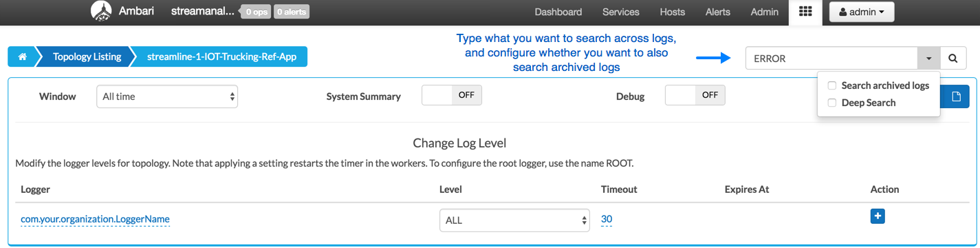Open the Window time range dropdown
Image resolution: width=980 pixels, height=248 pixels.
pos(167,96)
